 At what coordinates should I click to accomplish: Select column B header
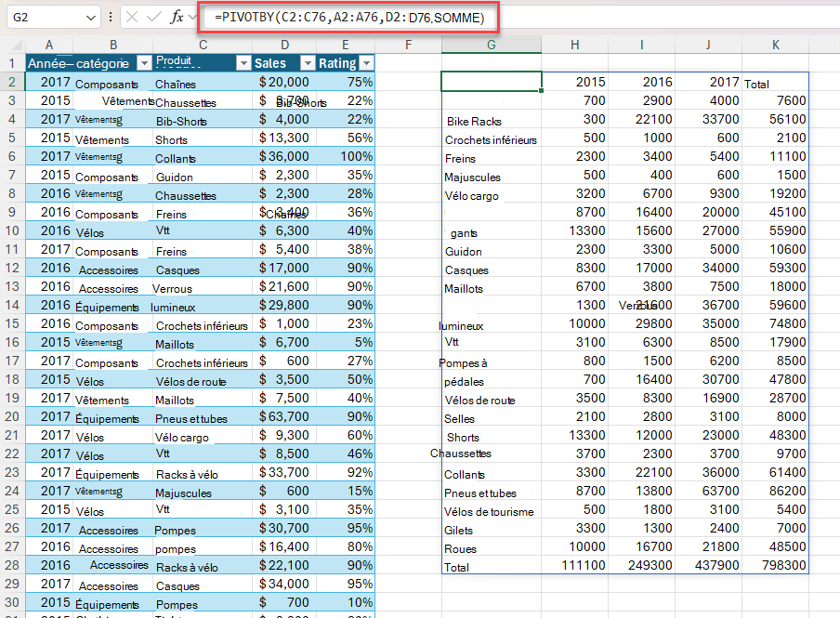coord(113,45)
